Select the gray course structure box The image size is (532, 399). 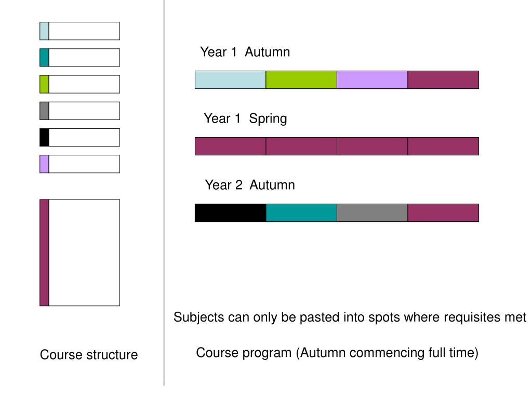(79, 111)
